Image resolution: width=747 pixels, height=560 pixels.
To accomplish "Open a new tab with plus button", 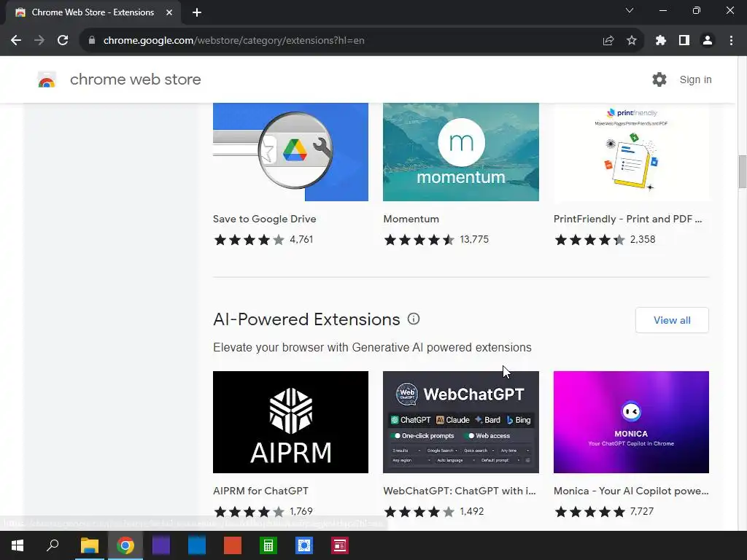I will (x=197, y=12).
